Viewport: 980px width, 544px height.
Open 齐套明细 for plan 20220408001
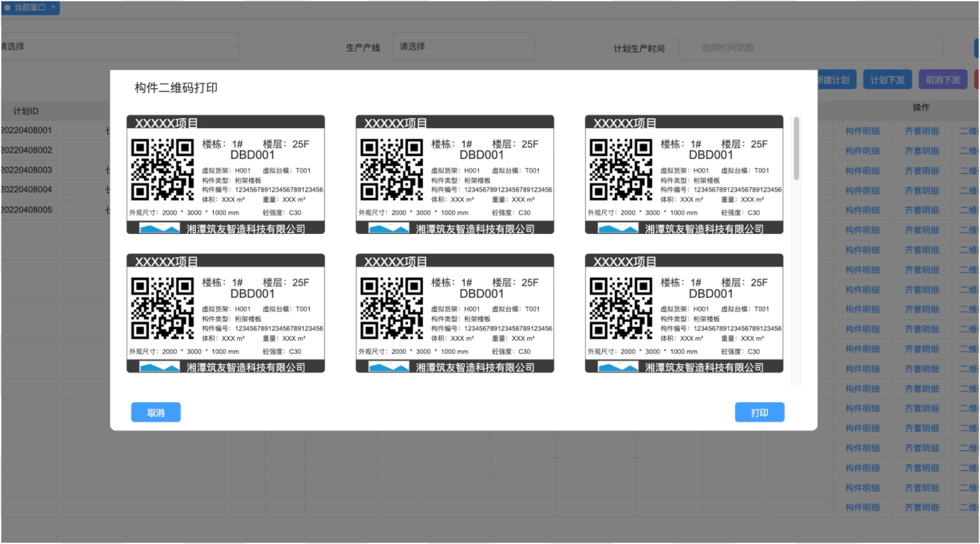[x=922, y=131]
